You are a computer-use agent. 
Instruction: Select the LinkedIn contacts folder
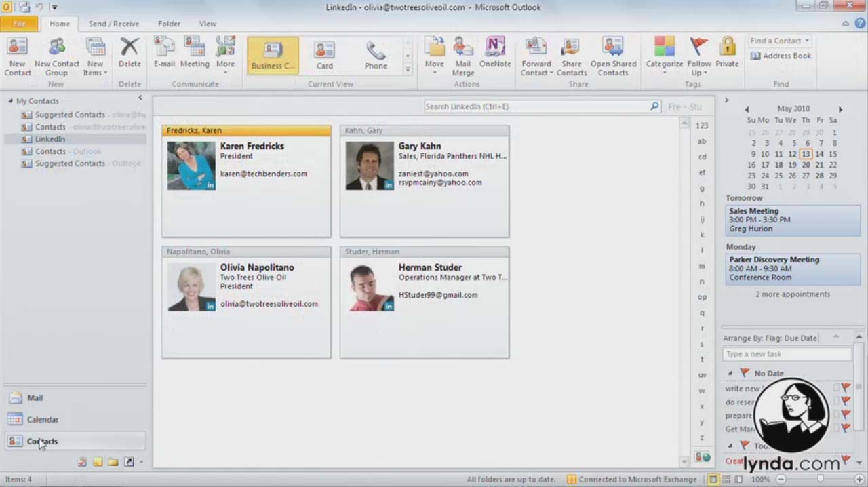75,139
